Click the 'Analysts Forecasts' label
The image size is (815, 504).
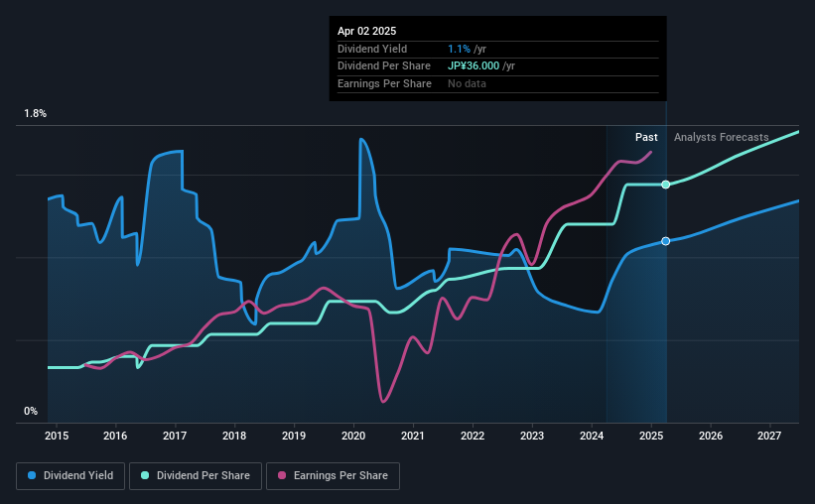(x=721, y=137)
